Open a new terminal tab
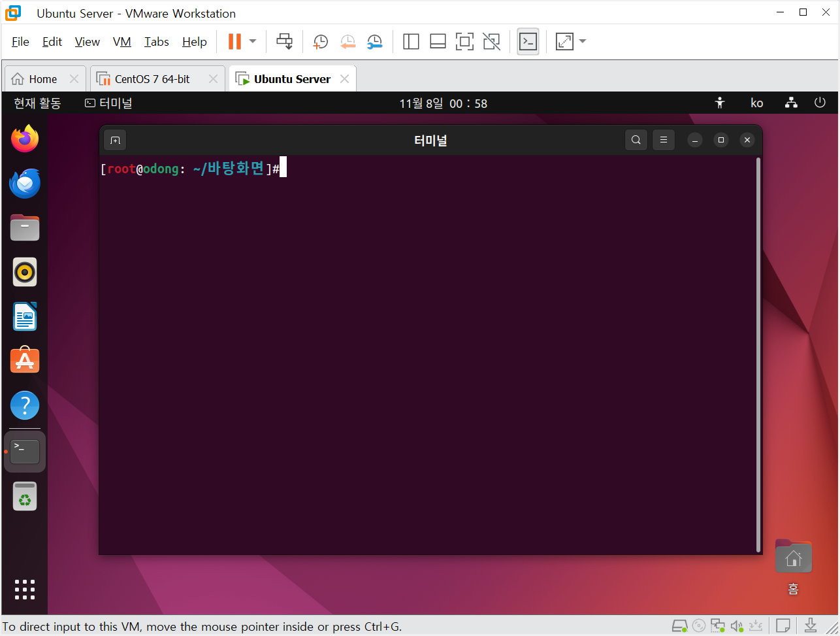 [115, 140]
